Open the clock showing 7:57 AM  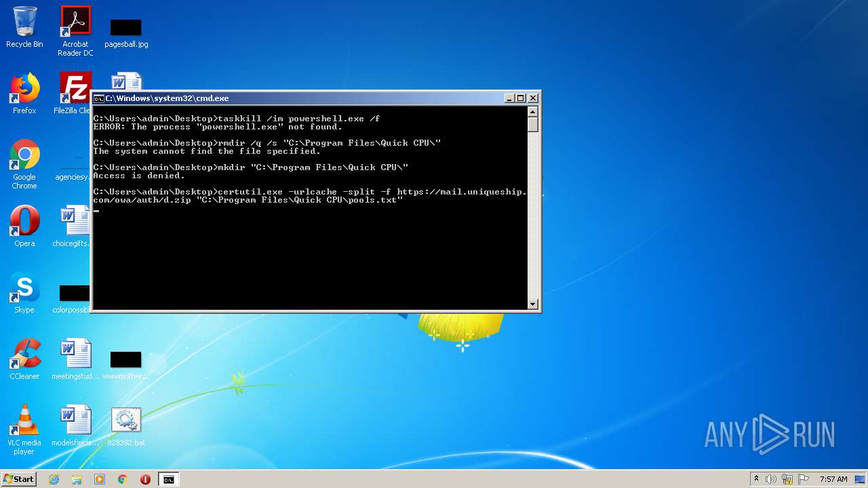(833, 479)
